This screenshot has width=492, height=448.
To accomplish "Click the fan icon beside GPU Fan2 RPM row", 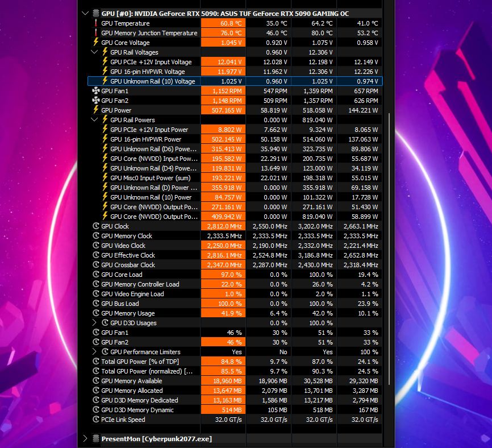I will [96, 101].
